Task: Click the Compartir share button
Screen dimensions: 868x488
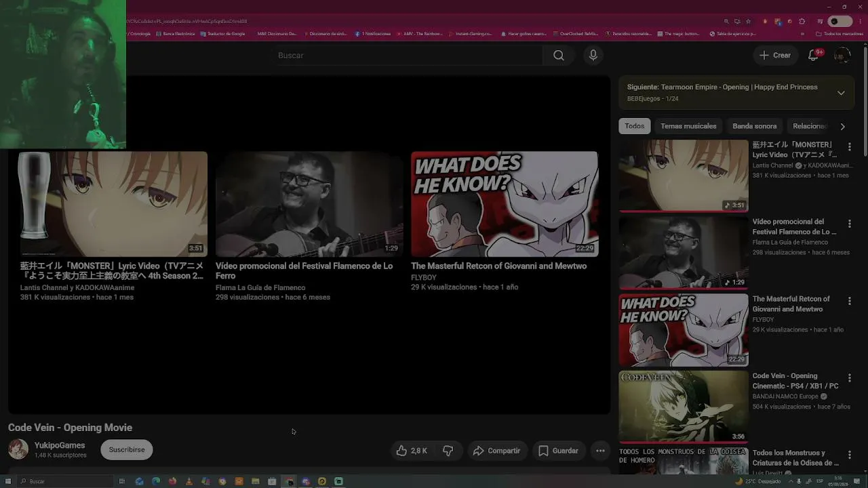Action: coord(497,451)
